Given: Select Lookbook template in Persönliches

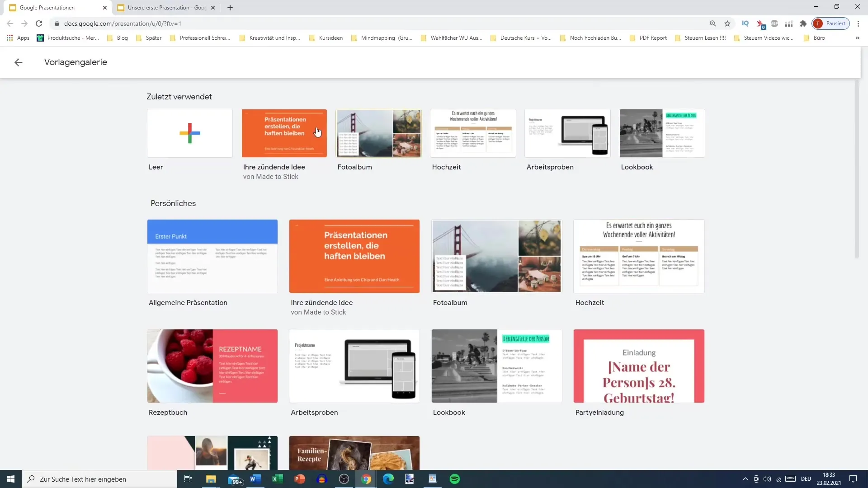Looking at the screenshot, I should (497, 366).
